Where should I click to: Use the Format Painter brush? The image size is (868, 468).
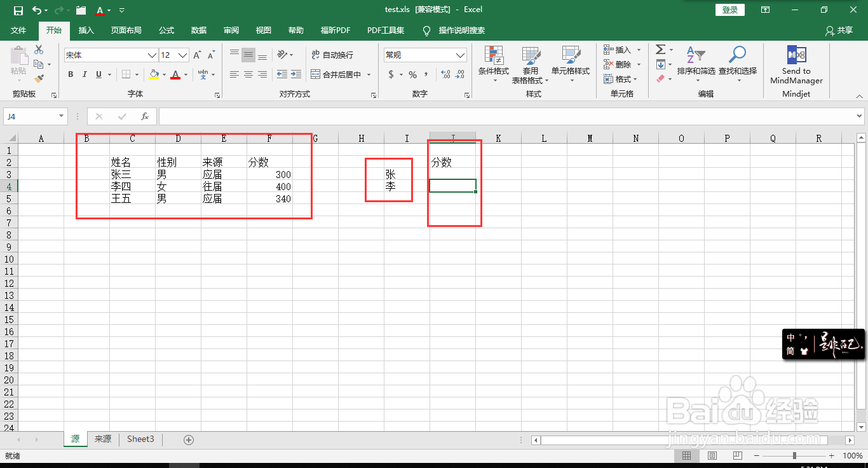coord(39,79)
